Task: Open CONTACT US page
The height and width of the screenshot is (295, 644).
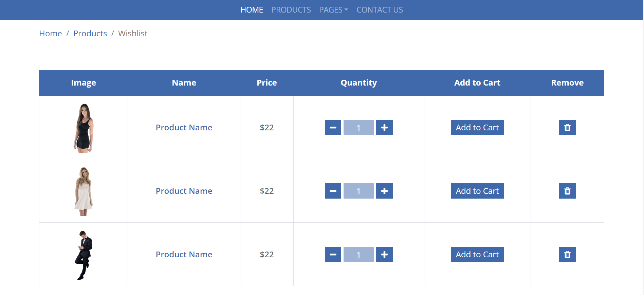Action: 380,10
